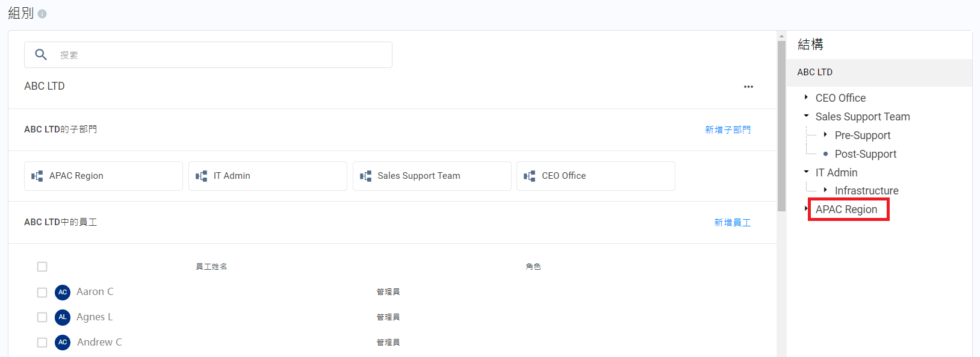Tick the select-all employees header checkbox
Image resolution: width=980 pixels, height=357 pixels.
coord(42,267)
